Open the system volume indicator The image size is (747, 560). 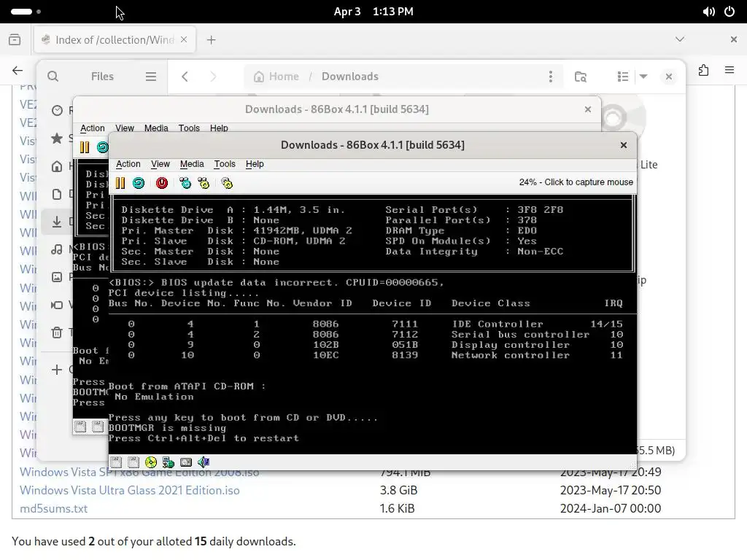[708, 12]
